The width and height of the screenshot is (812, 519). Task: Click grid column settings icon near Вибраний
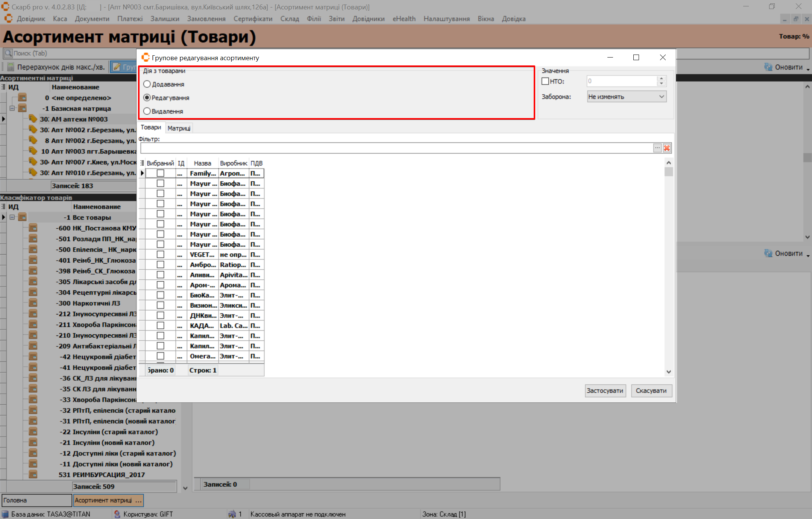pyautogui.click(x=142, y=163)
